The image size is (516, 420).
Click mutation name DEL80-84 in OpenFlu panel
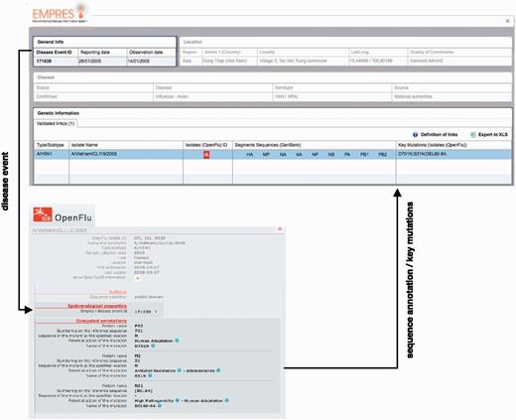coord(145,406)
